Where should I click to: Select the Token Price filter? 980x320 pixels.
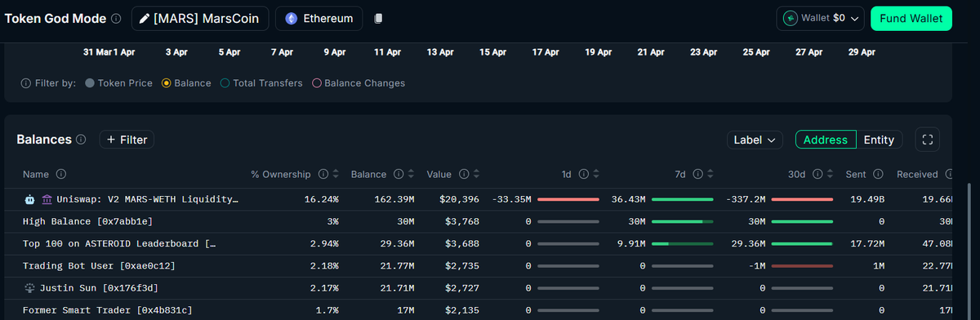click(x=118, y=83)
